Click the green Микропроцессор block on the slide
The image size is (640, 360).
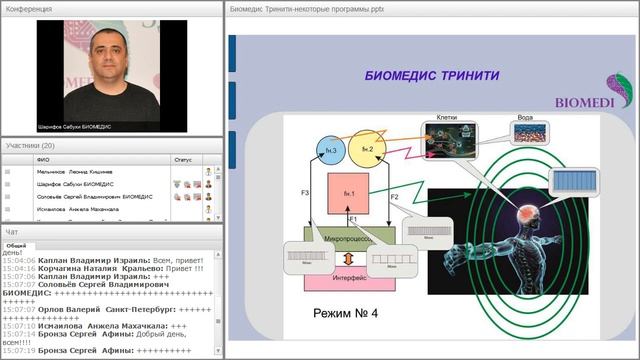pos(350,238)
